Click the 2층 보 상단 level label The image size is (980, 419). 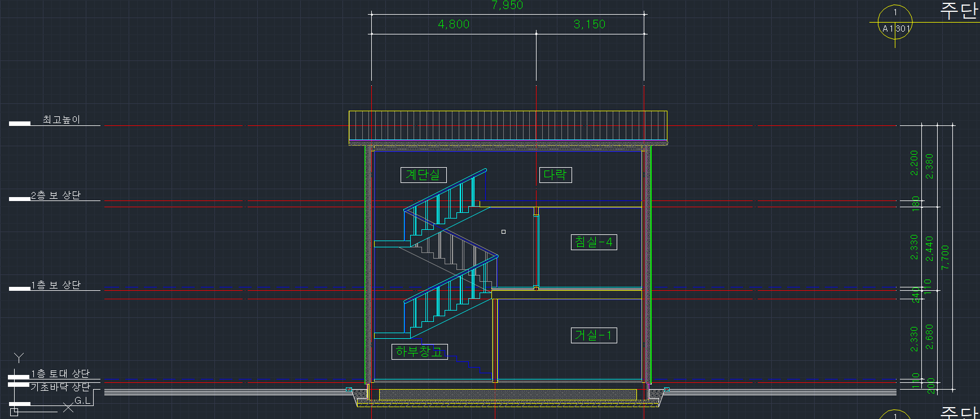tap(55, 195)
